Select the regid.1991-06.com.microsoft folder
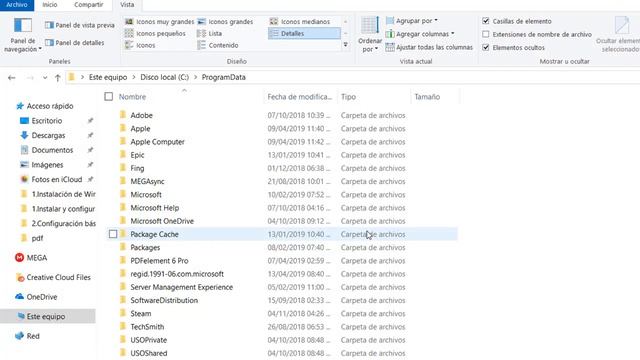640x360 pixels. [177, 274]
